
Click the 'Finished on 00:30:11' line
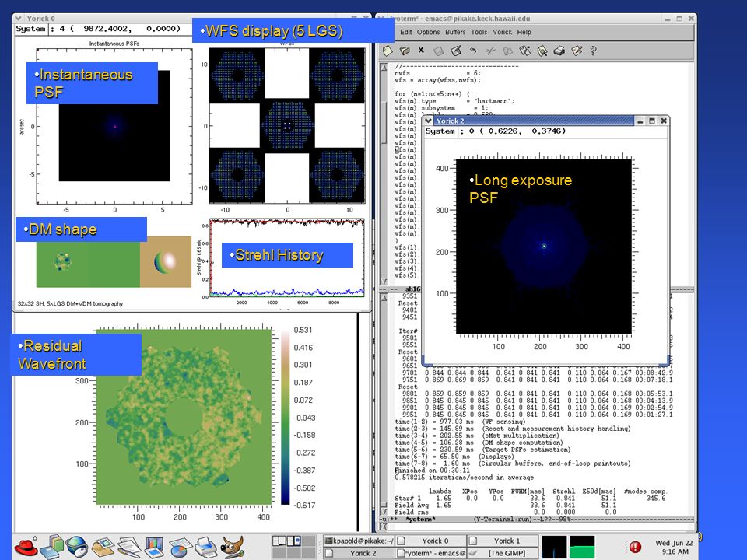click(x=433, y=471)
